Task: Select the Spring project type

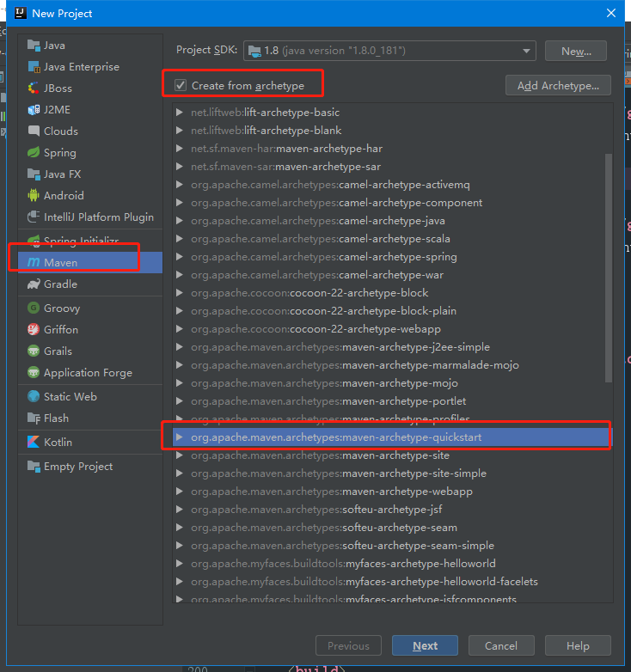Action: tap(90, 153)
